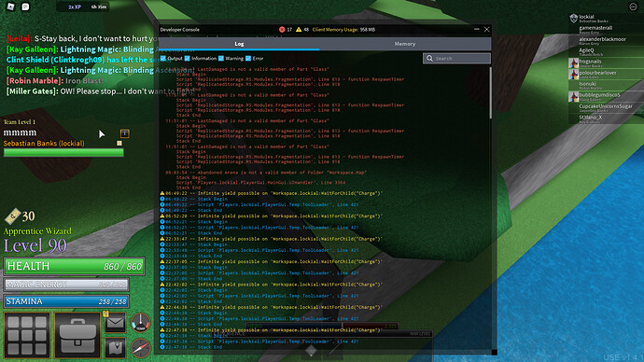Viewport: 644px width, 362px height.
Task: Click the HEALTH bar
Action: (75, 266)
